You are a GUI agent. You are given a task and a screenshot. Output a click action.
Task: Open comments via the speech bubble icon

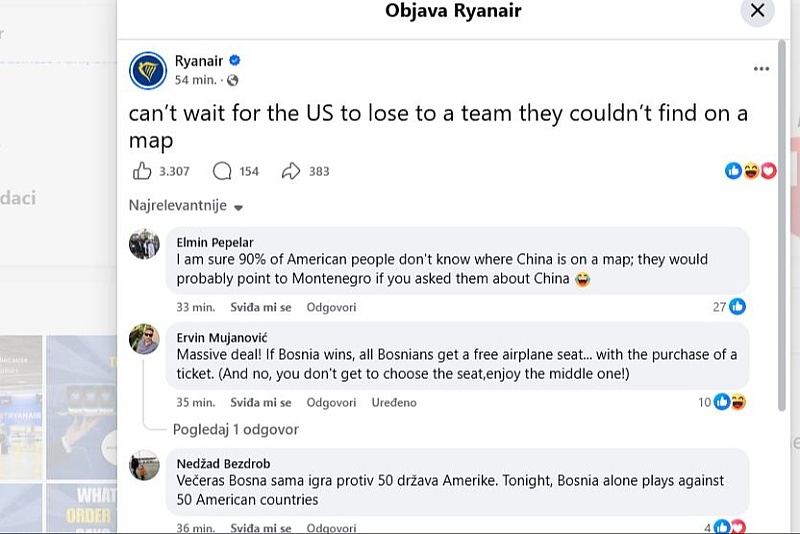pyautogui.click(x=222, y=171)
